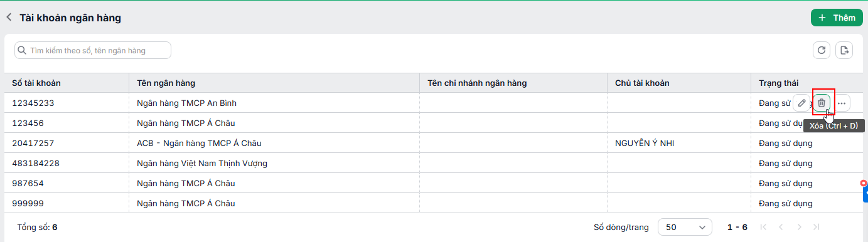This screenshot has height=242, width=868.
Task: Go to the last page of results
Action: pos(816,227)
